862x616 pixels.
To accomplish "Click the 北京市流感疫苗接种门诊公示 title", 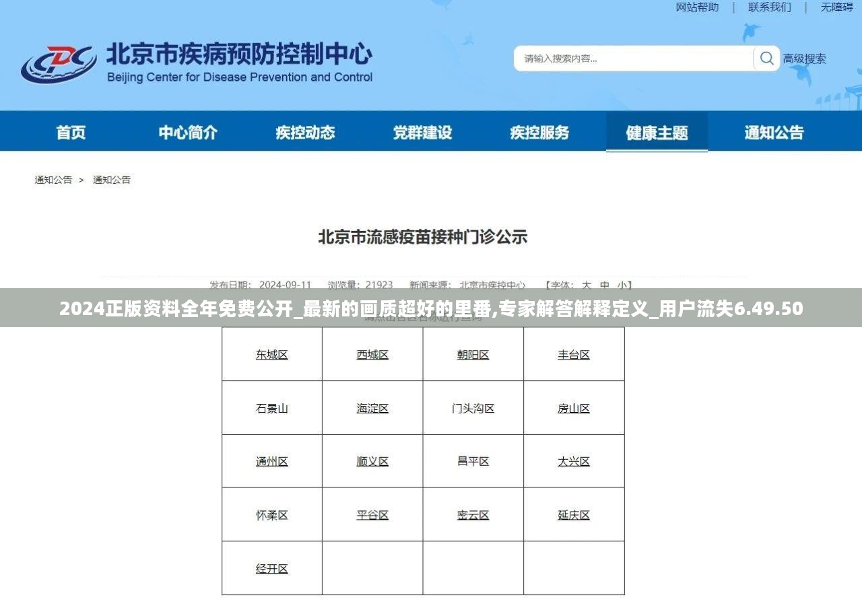I will point(423,237).
